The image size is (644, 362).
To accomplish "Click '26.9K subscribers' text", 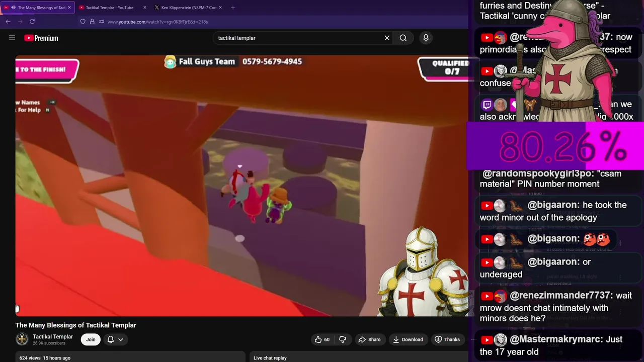I will [x=49, y=343].
